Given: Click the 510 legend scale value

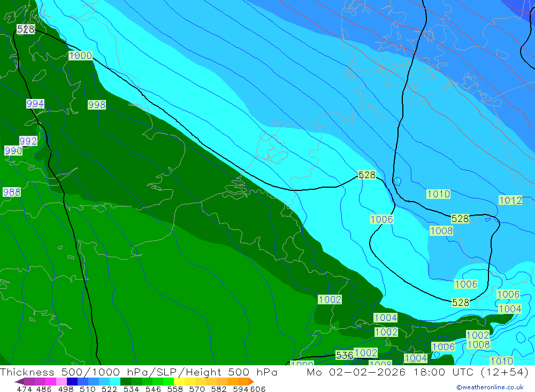Looking at the screenshot, I should tap(88, 389).
